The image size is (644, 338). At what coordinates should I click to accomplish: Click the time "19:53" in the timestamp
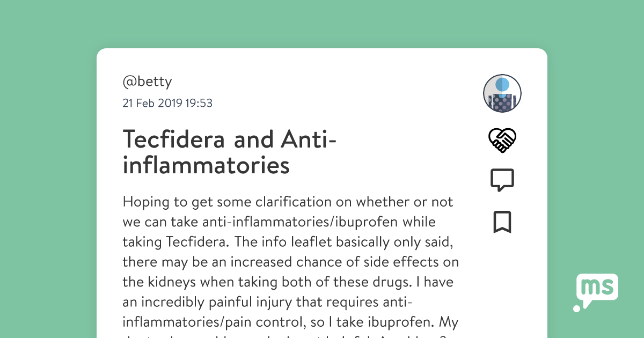[x=199, y=103]
